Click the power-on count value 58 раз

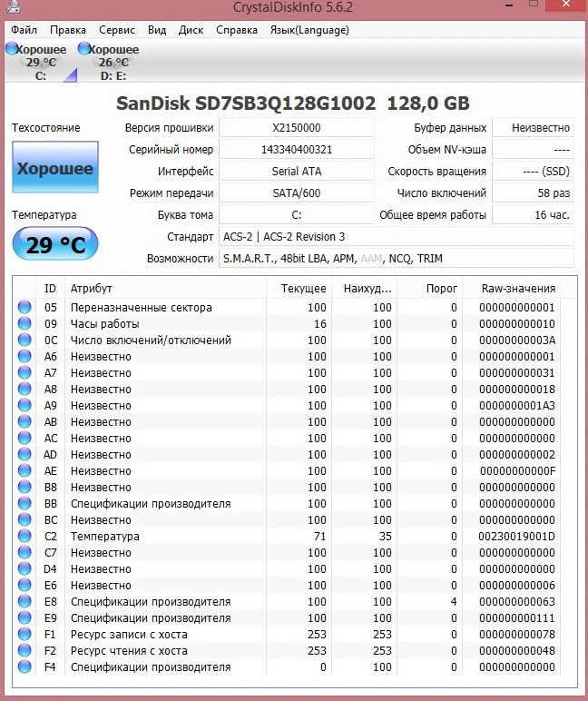pos(533,193)
